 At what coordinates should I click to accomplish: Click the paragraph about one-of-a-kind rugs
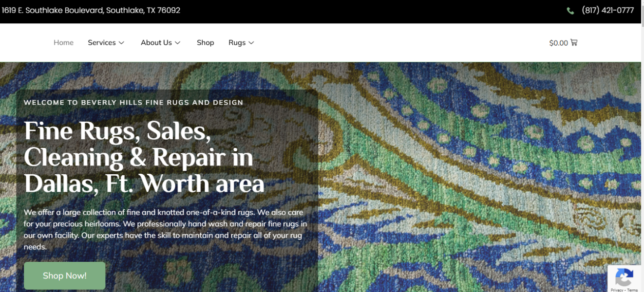(166, 230)
